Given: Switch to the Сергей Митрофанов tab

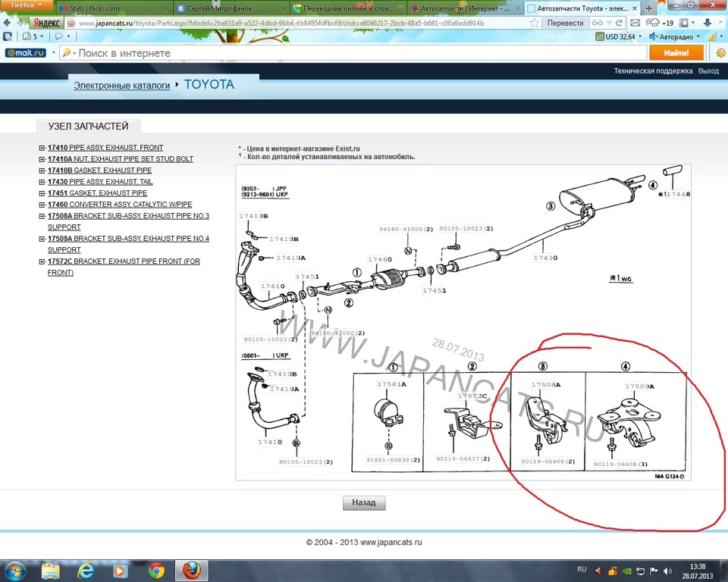Looking at the screenshot, I should [x=231, y=8].
